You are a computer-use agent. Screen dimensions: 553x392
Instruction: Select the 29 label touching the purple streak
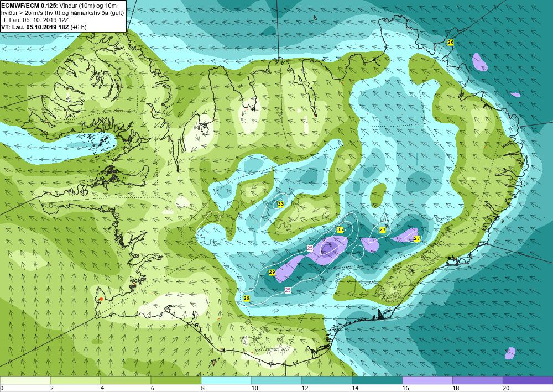(272, 272)
